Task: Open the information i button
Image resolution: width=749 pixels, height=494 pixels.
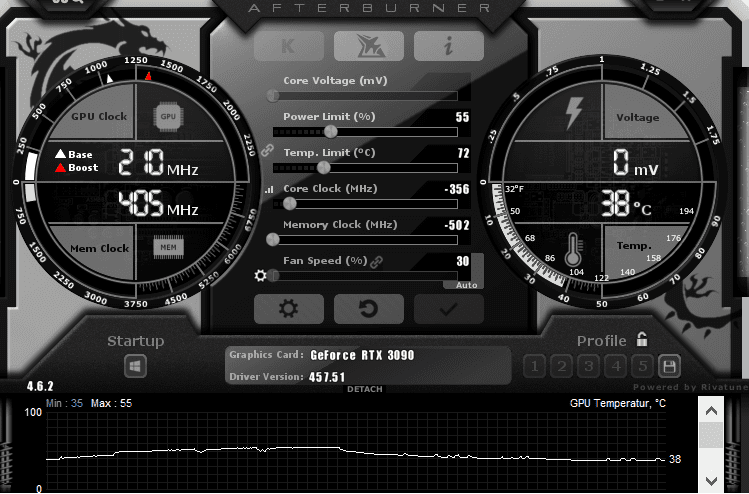Action: [x=449, y=46]
